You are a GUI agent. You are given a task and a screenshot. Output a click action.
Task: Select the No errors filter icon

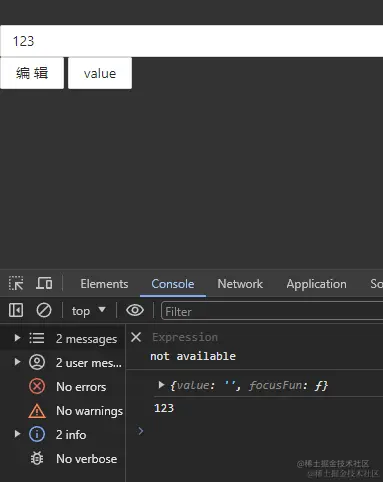37,387
